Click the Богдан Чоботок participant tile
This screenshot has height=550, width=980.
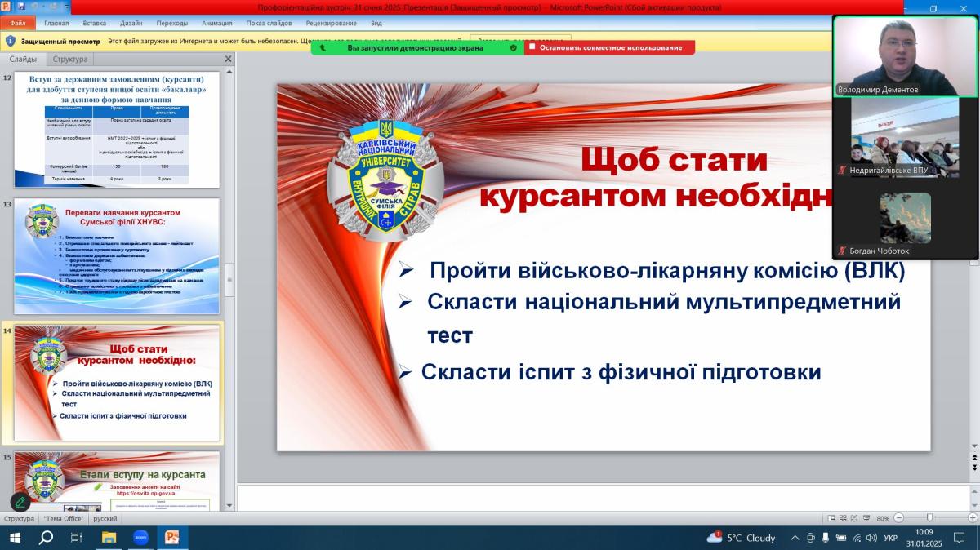(905, 219)
